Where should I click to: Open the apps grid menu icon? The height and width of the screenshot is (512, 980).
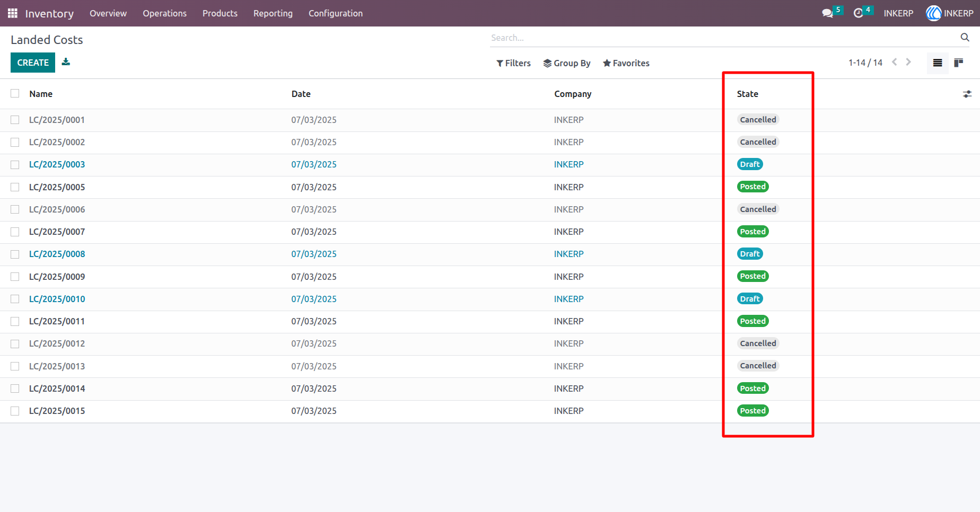coord(13,13)
